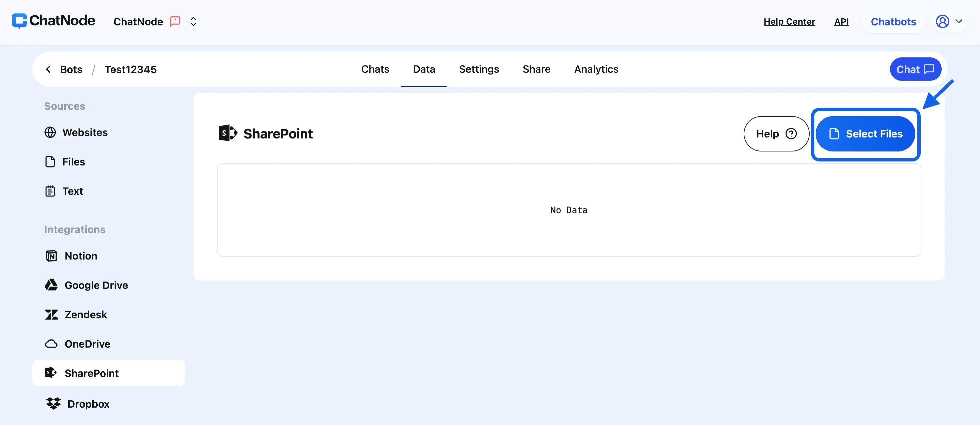Viewport: 980px width, 425px height.
Task: Click the Help button
Action: 776,134
